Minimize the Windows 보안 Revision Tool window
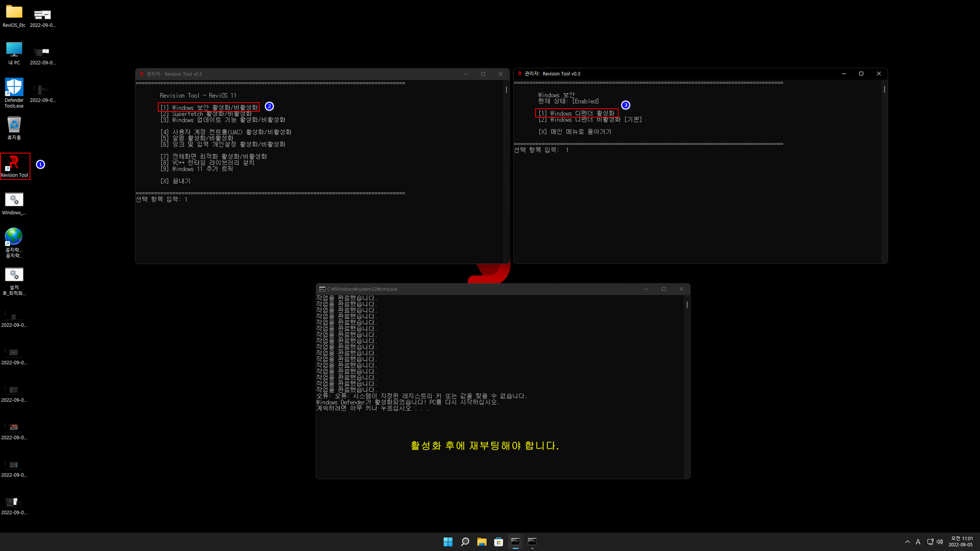The height and width of the screenshot is (551, 980). [844, 74]
